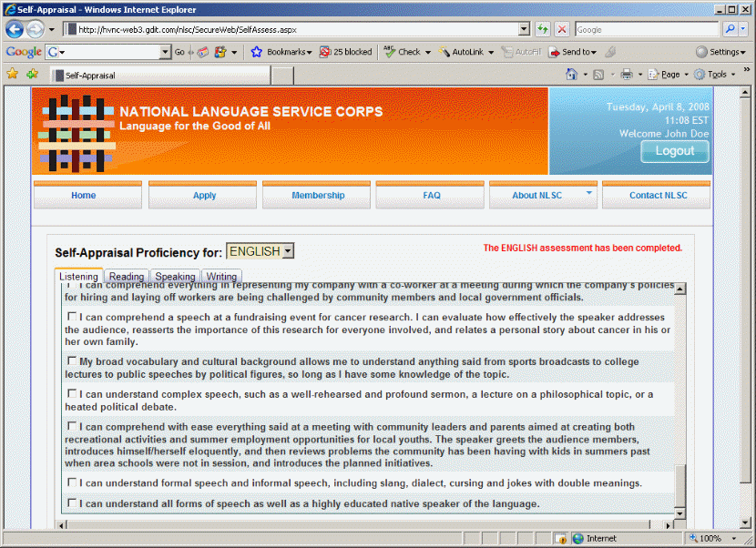The height and width of the screenshot is (548, 756).
Task: Click the Google toolbar logo
Action: click(x=23, y=52)
